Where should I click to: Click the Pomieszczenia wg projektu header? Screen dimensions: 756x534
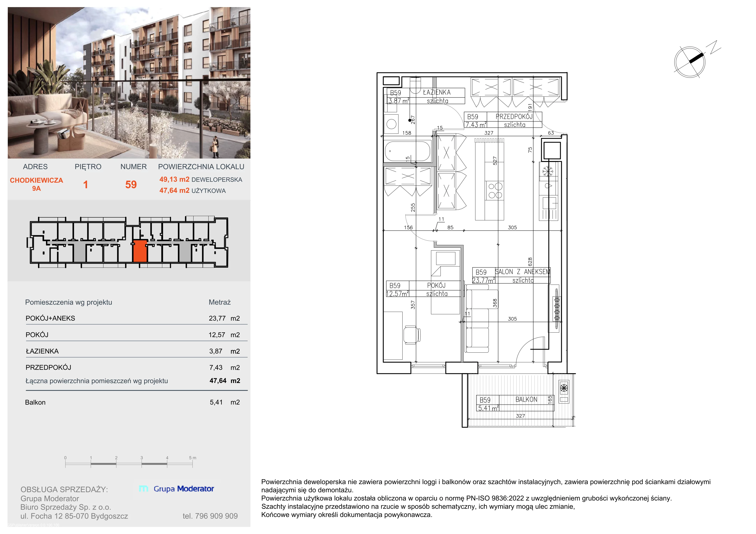pos(69,302)
